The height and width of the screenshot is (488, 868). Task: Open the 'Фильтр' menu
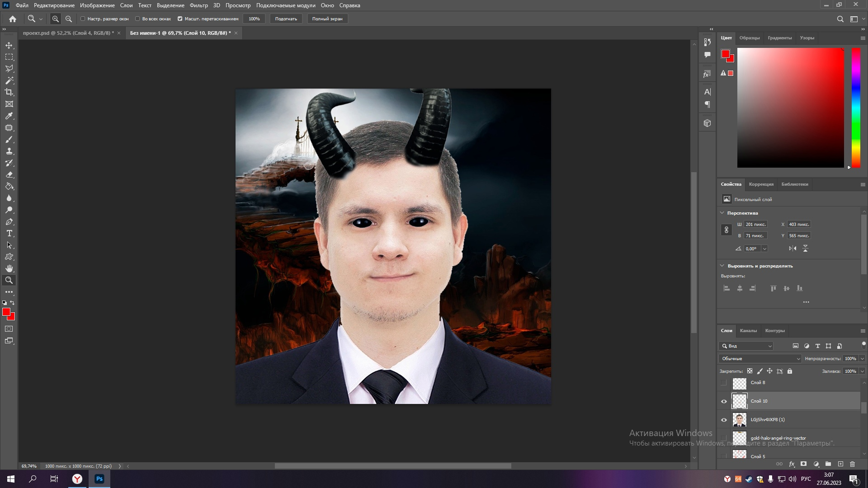coord(199,5)
